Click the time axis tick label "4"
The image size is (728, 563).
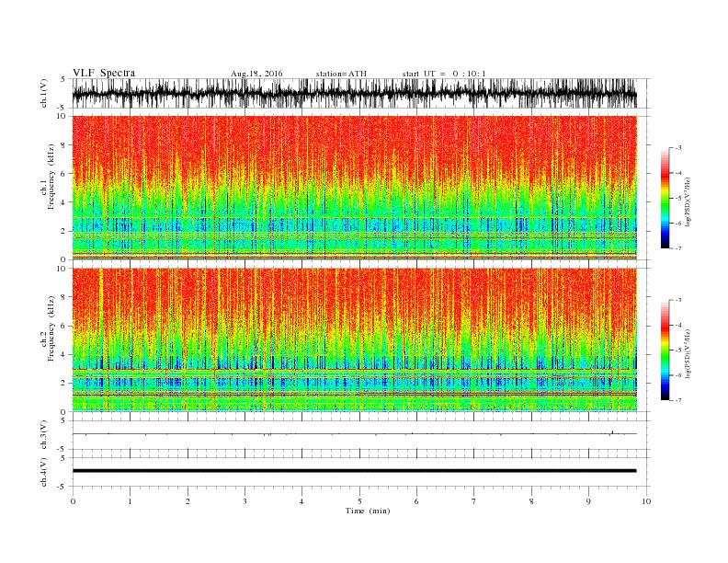pos(301,501)
